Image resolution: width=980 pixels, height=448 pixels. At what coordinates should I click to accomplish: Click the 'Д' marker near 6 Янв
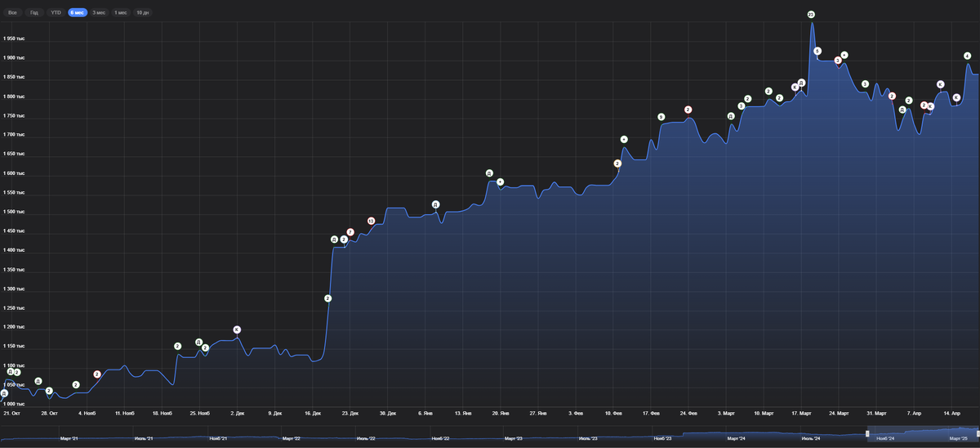[436, 204]
